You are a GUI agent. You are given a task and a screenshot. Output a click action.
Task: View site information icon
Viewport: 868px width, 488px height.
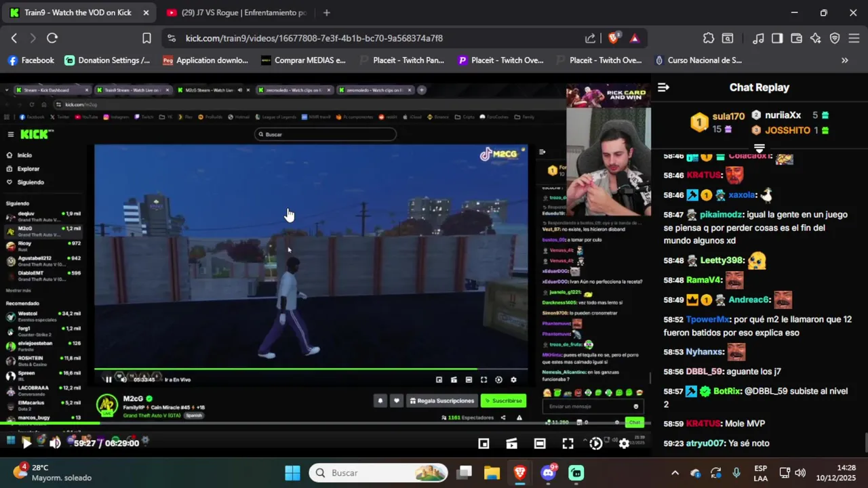pos(171,39)
